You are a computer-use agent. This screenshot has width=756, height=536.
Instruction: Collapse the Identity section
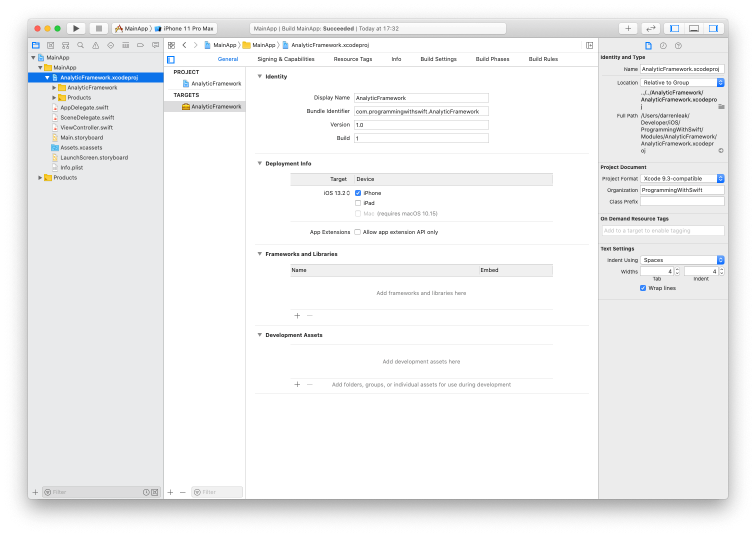point(259,76)
